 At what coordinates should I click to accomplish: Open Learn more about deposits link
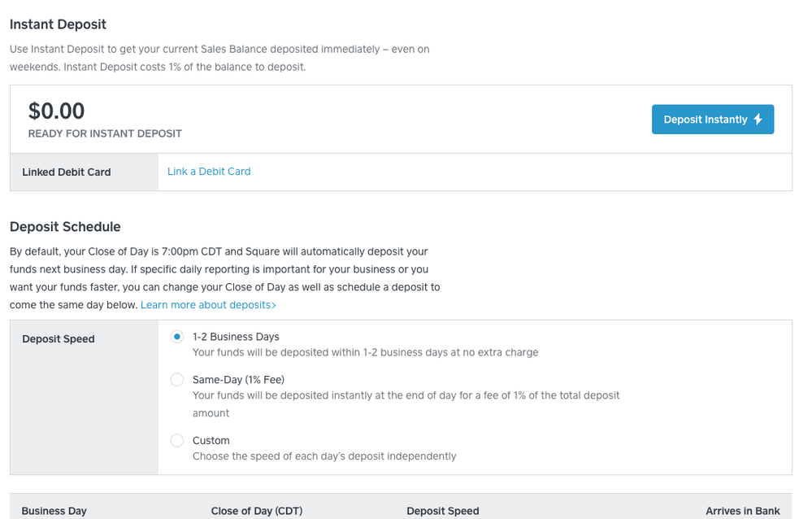tap(206, 305)
